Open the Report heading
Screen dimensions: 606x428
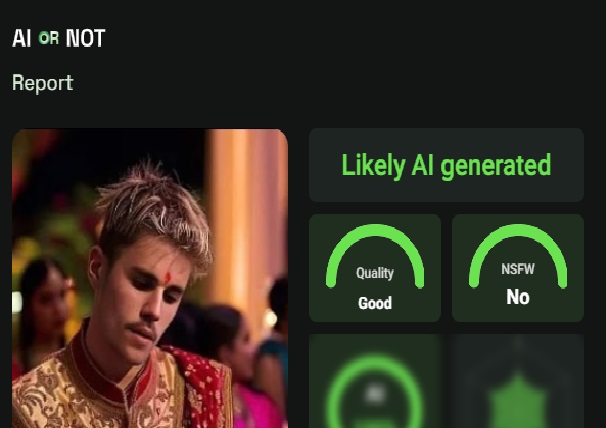[43, 83]
